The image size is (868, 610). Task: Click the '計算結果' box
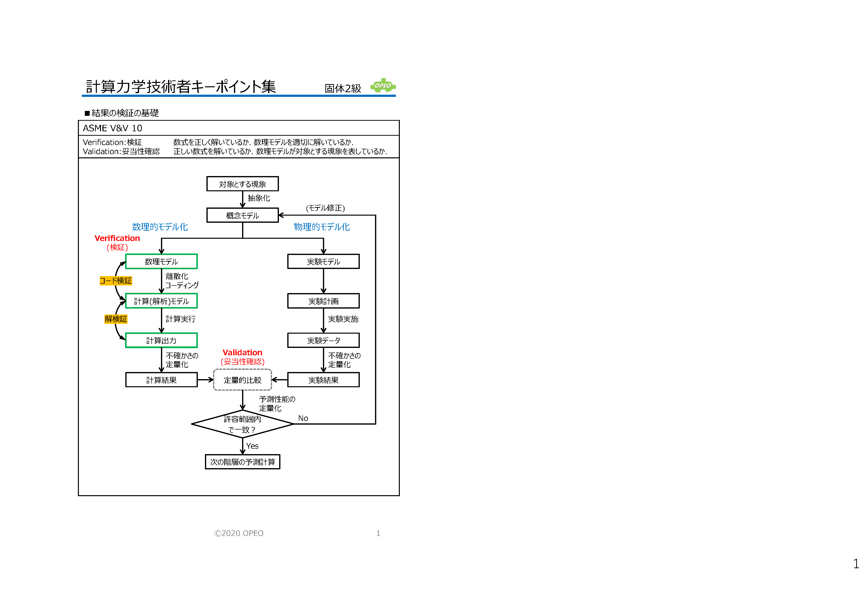(x=161, y=380)
